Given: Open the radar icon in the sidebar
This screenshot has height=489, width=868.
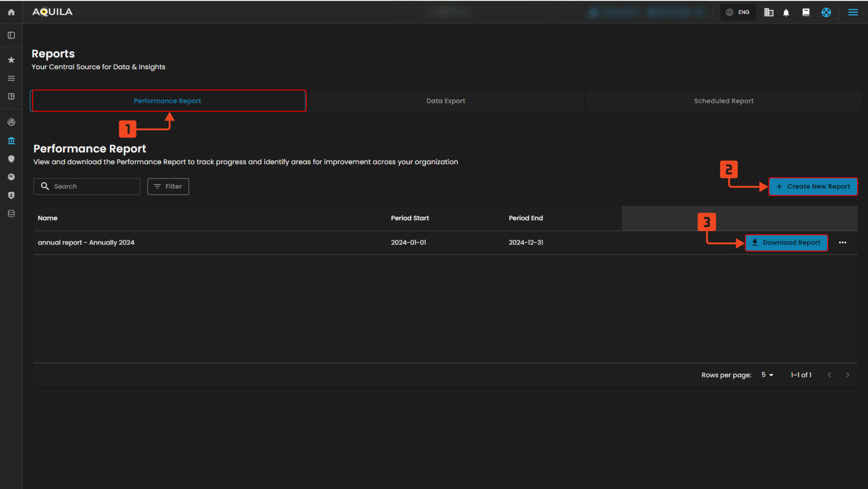Looking at the screenshot, I should pyautogui.click(x=11, y=123).
